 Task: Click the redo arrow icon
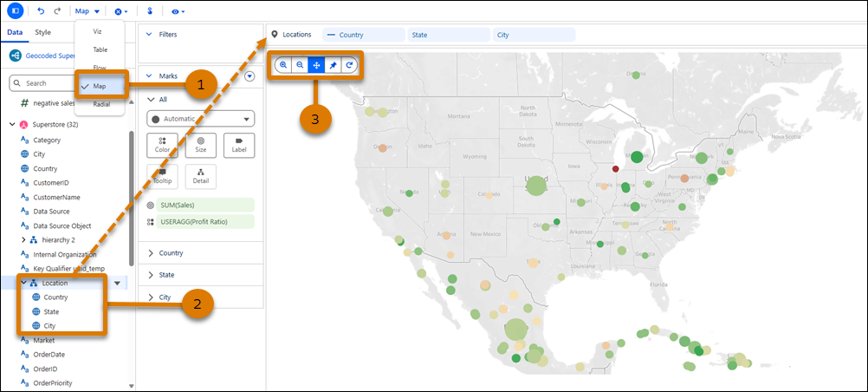pos(57,11)
